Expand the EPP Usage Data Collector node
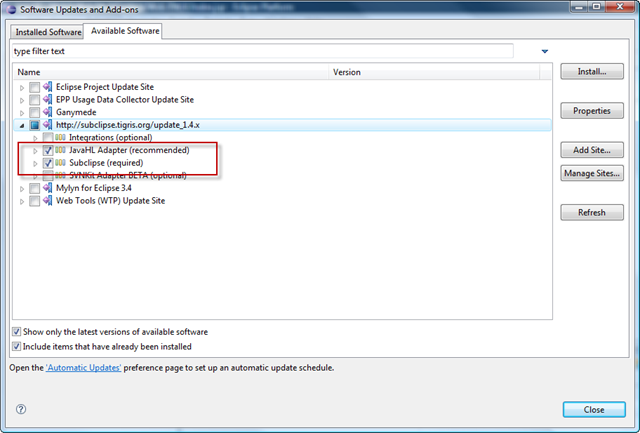The width and height of the screenshot is (640, 433). click(22, 100)
